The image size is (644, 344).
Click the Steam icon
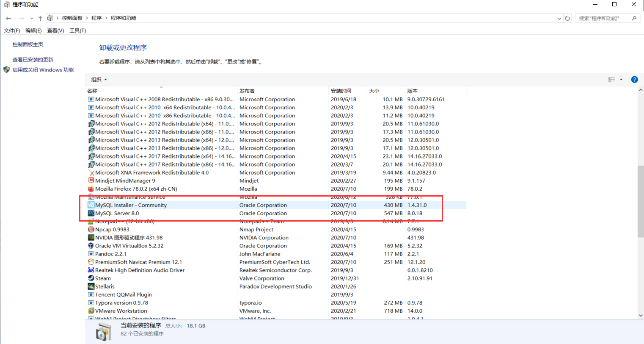pos(91,278)
